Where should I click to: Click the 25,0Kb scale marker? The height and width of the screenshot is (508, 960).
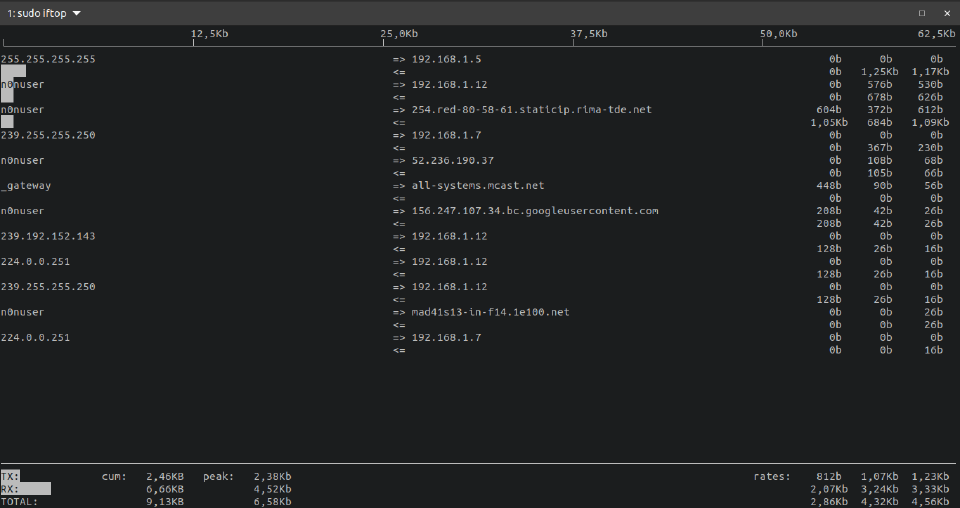[x=399, y=34]
